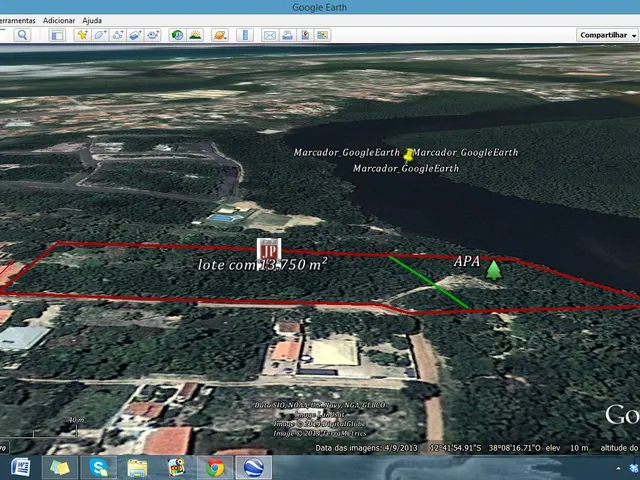Click the 'APA' map label
The image size is (640, 480).
[x=467, y=261]
